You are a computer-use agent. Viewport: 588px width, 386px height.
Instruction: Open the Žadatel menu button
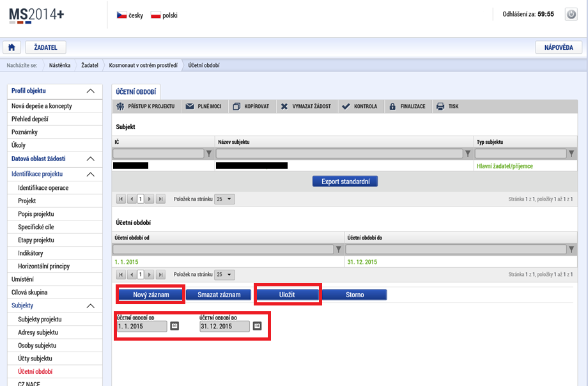coord(46,47)
